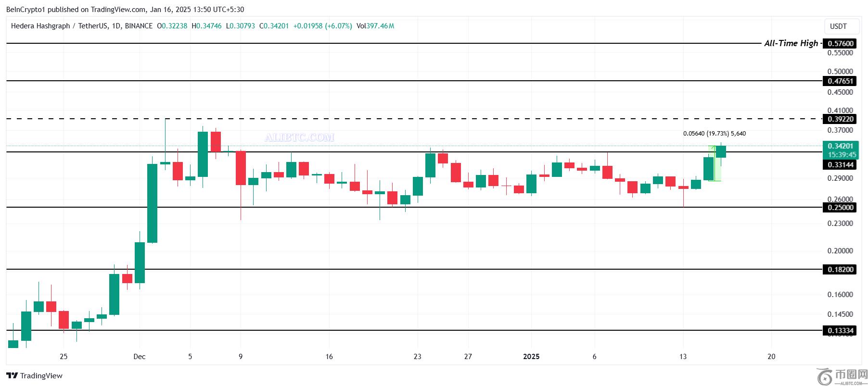Screen dimensions: 868x386
Task: Click the green measurement box on latest candles
Action: pos(715,163)
